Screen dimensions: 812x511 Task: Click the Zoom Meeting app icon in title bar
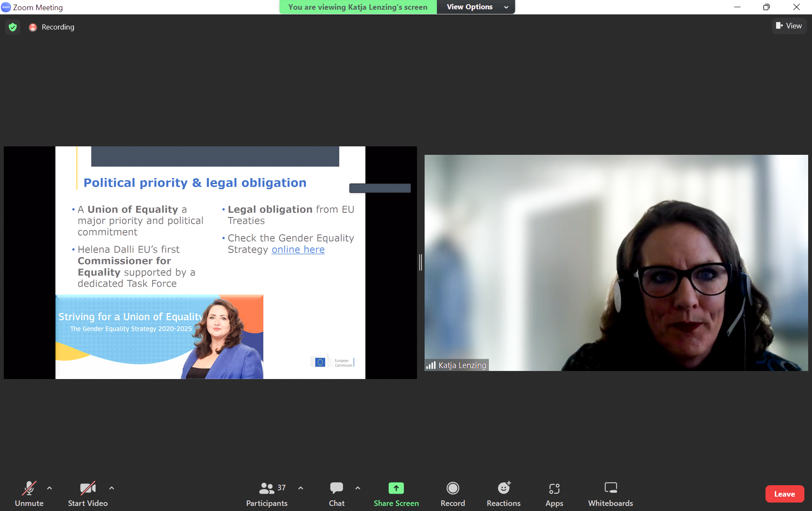6,7
